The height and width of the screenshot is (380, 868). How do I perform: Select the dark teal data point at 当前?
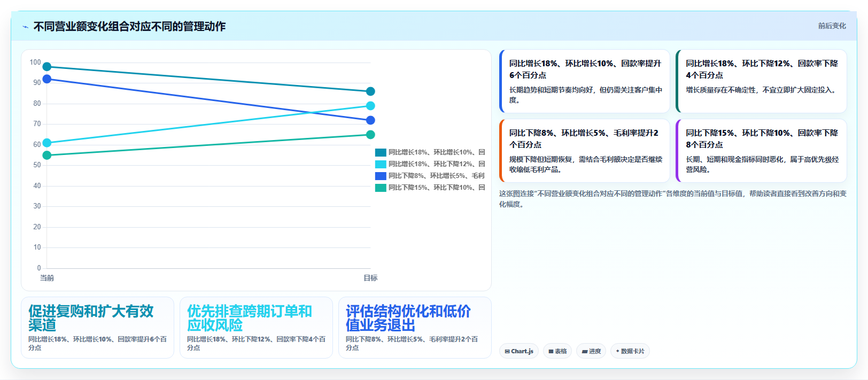[47, 67]
